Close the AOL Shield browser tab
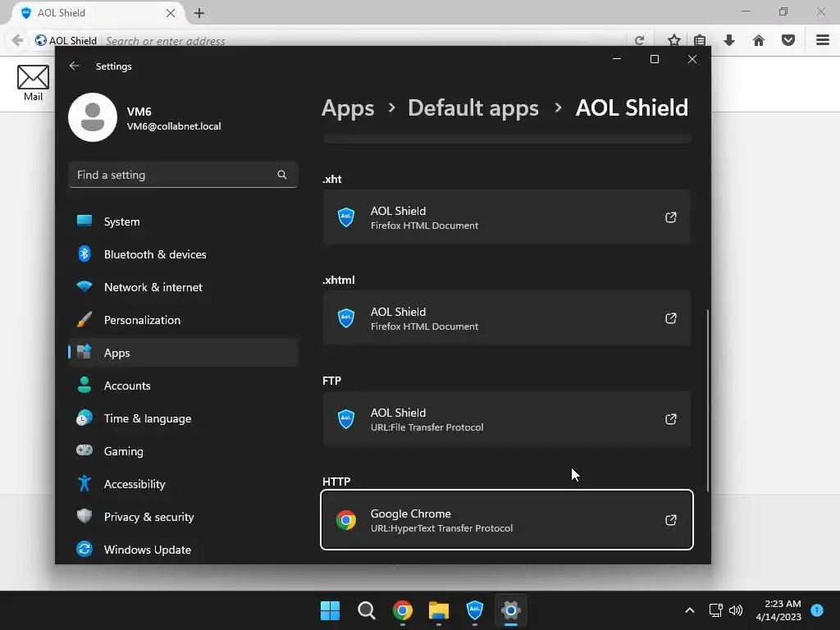The image size is (840, 630). point(171,13)
